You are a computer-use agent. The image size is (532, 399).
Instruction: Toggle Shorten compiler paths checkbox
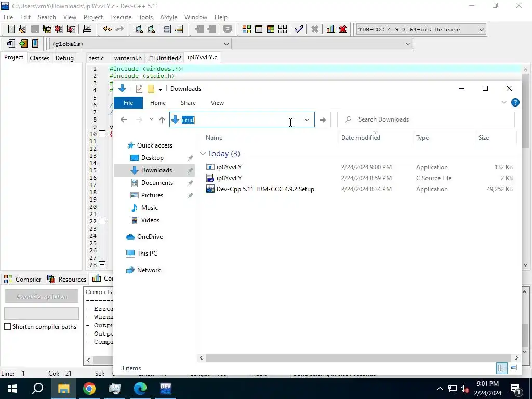click(7, 327)
